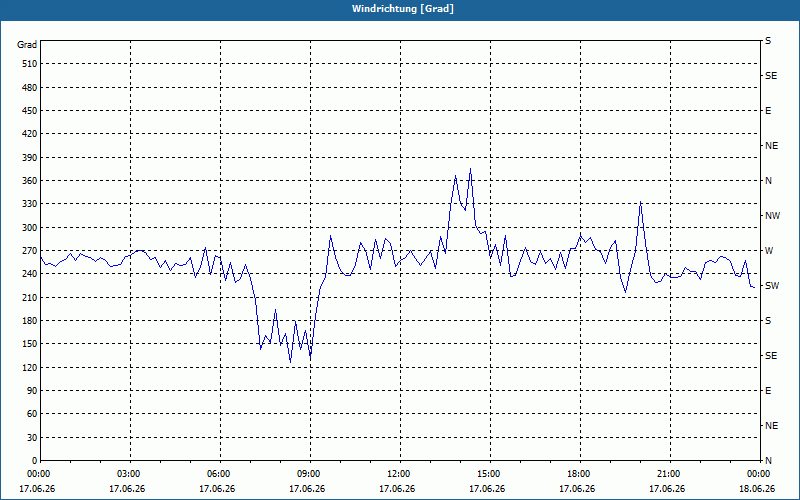Click the 09:00 time axis label

(x=308, y=473)
